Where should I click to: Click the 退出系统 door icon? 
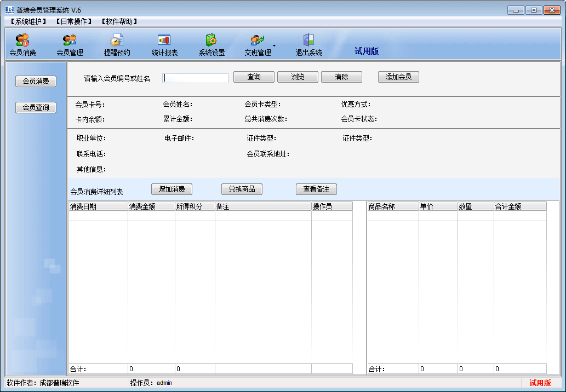click(308, 41)
